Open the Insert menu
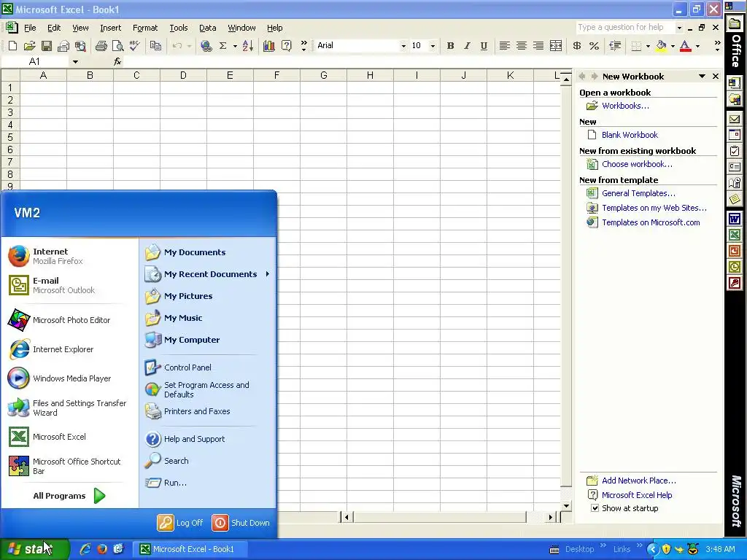 click(x=111, y=28)
